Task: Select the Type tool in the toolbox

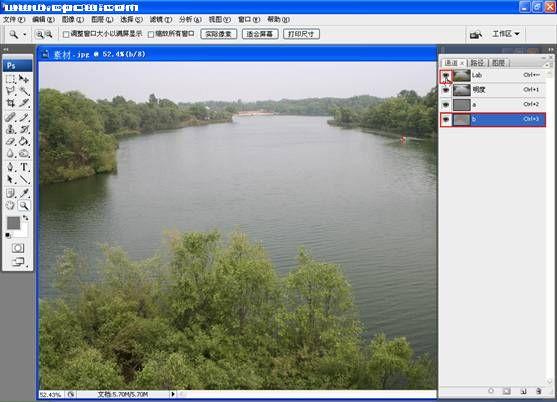Action: click(x=24, y=167)
